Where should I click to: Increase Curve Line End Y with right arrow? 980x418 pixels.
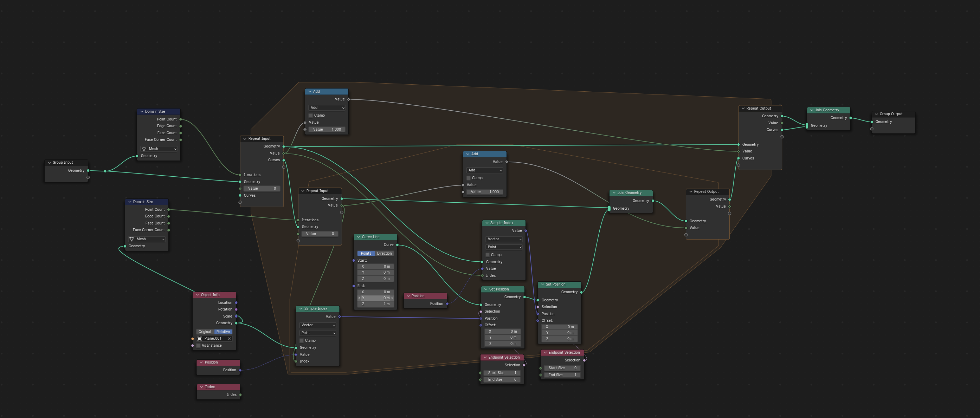click(x=392, y=298)
